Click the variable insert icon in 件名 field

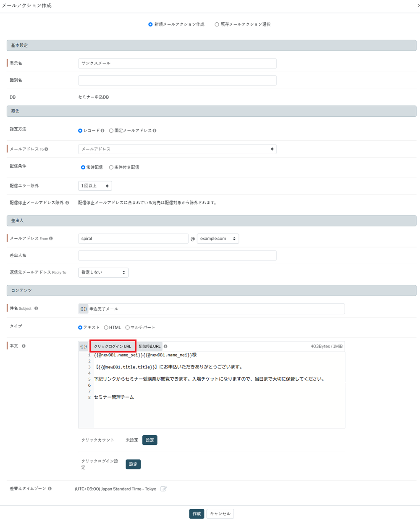(x=84, y=309)
